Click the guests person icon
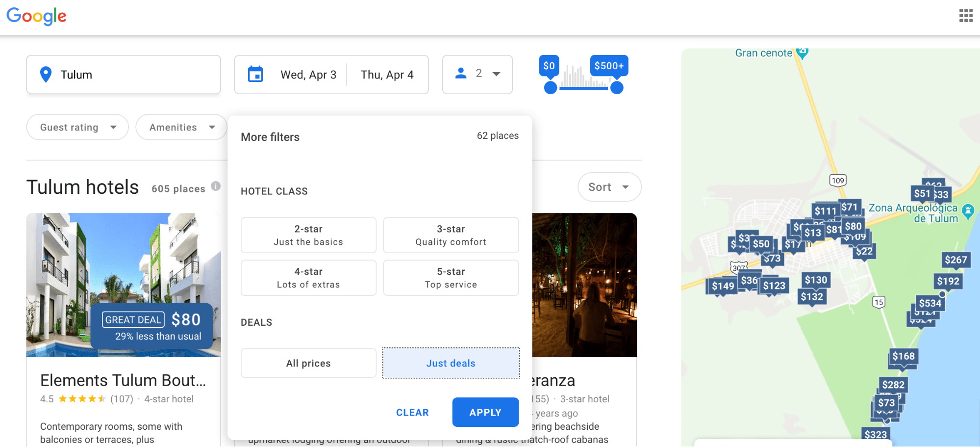The height and width of the screenshot is (447, 980). [x=461, y=74]
